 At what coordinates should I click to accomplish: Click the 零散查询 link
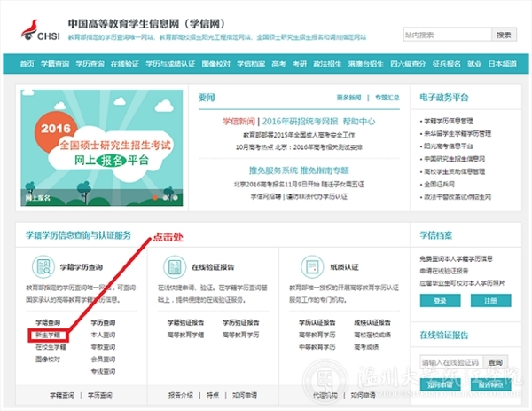(x=103, y=347)
